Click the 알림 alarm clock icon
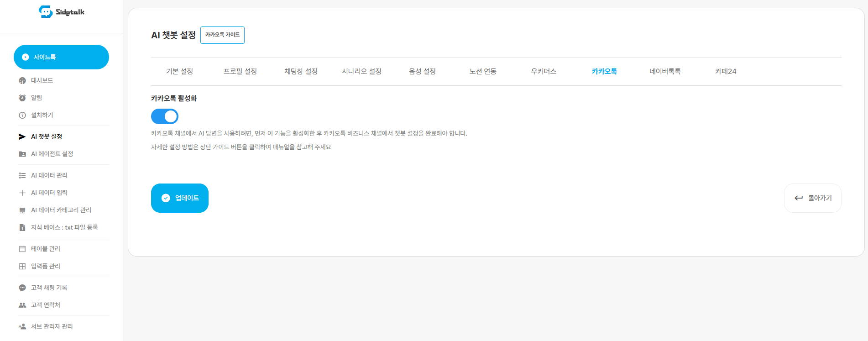This screenshot has height=341, width=868. (x=22, y=98)
